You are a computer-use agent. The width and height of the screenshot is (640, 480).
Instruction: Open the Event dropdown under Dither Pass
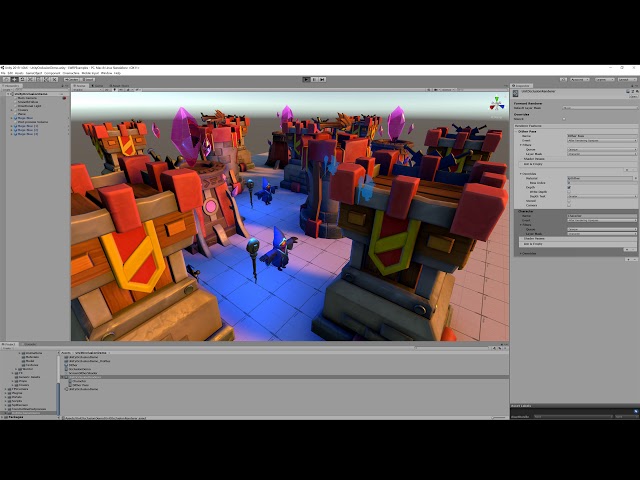[x=602, y=140]
